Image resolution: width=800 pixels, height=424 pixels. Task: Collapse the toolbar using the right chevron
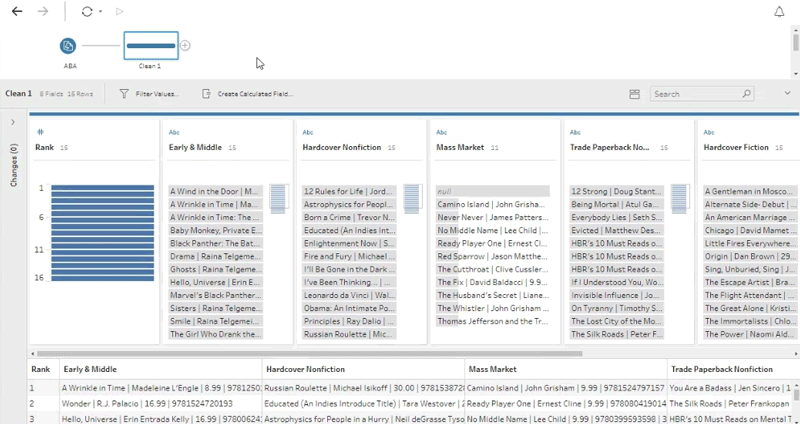click(787, 93)
